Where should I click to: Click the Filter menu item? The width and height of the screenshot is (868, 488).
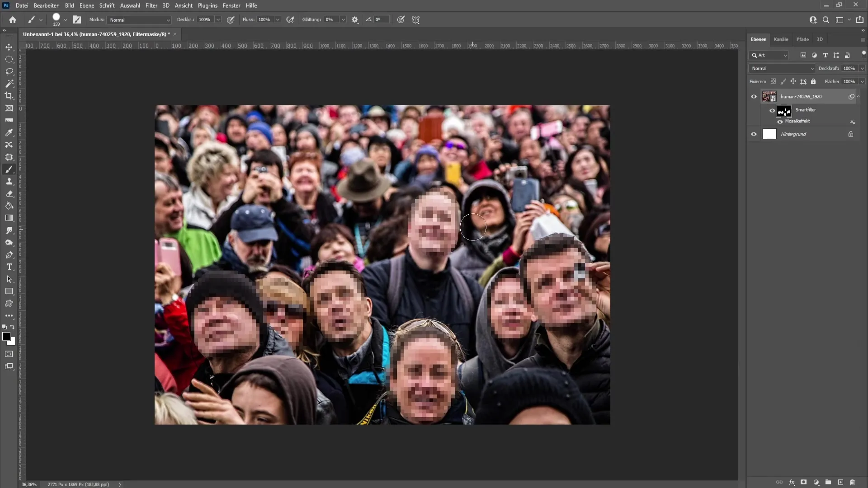click(151, 5)
